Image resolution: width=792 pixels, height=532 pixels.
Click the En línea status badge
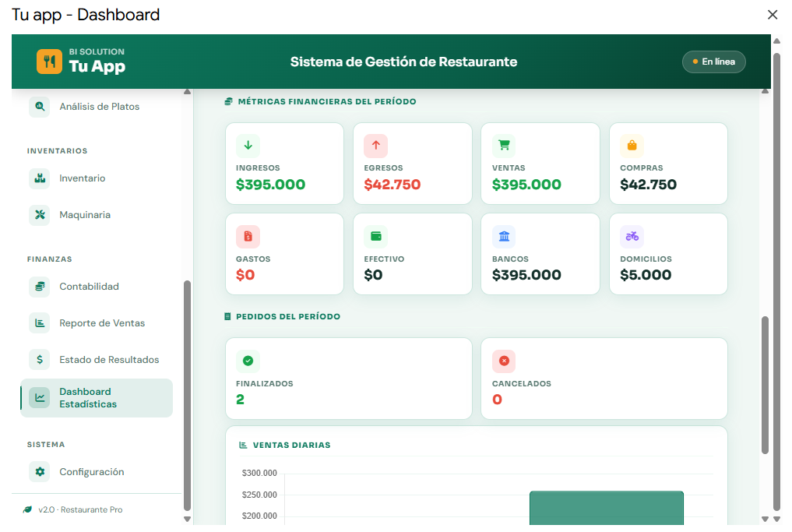point(713,62)
